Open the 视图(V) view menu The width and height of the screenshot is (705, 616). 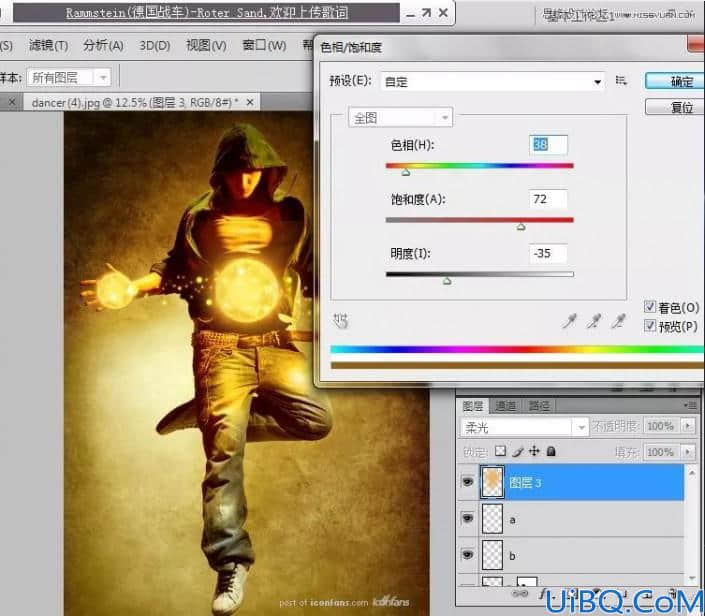click(206, 45)
